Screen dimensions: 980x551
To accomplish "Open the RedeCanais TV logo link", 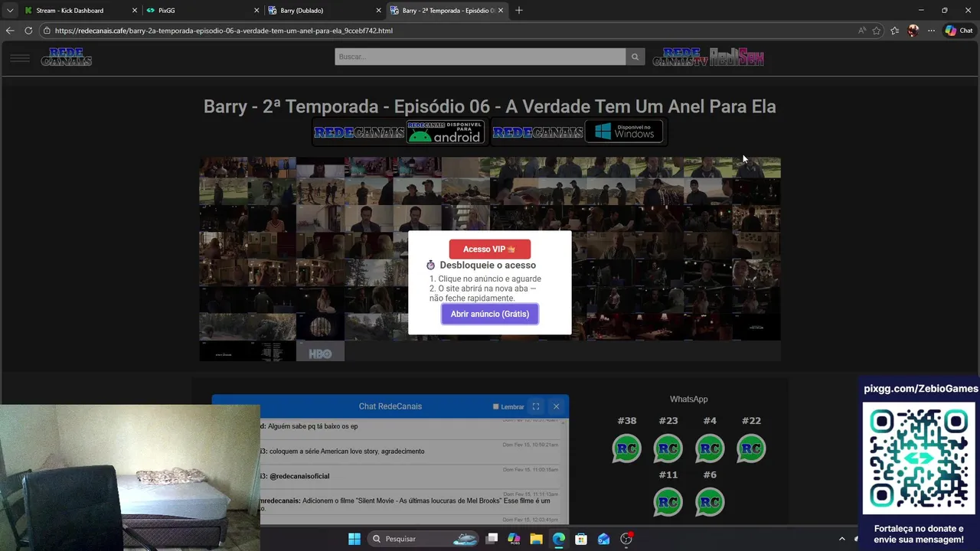I will pyautogui.click(x=680, y=57).
